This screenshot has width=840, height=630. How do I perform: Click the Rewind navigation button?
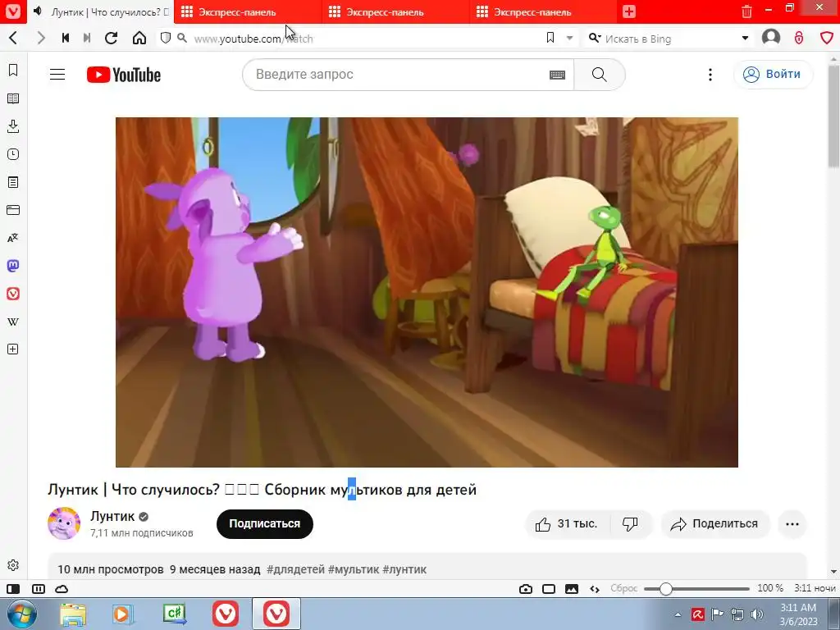[66, 38]
